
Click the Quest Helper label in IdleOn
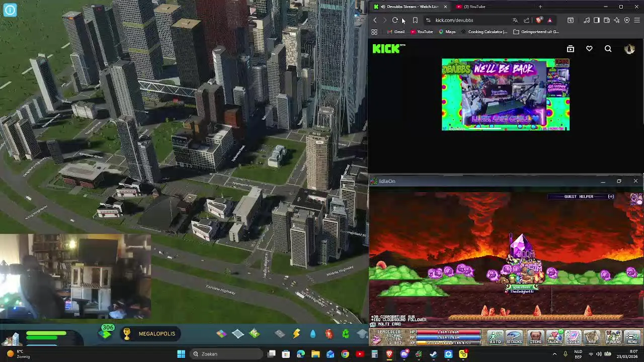[x=579, y=197]
